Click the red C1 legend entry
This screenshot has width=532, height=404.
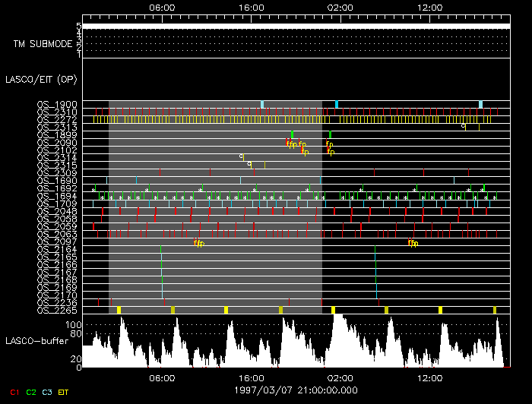tap(11, 392)
